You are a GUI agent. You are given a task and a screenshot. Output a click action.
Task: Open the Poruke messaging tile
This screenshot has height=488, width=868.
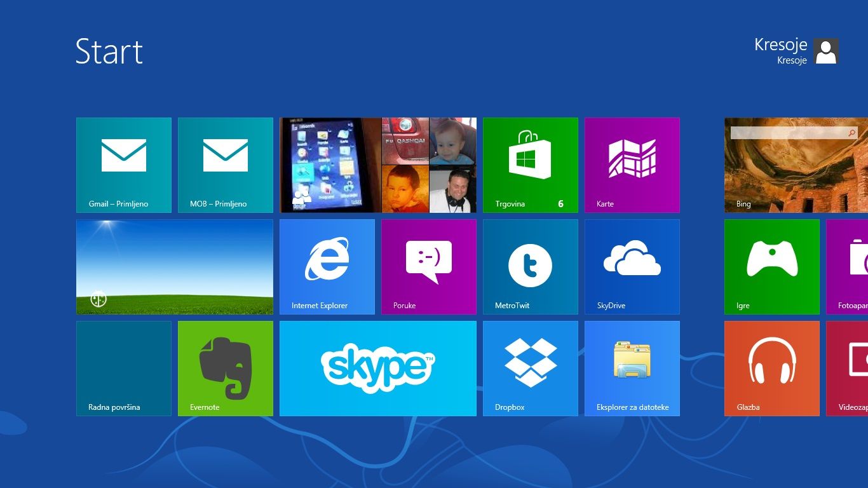coord(429,267)
